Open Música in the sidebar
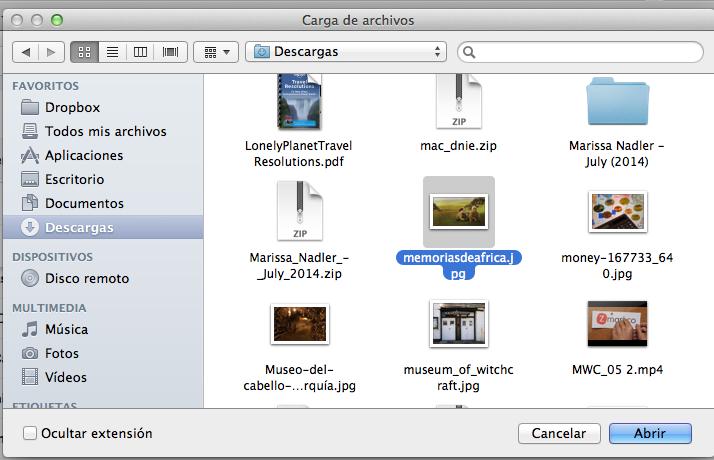 click(x=66, y=329)
